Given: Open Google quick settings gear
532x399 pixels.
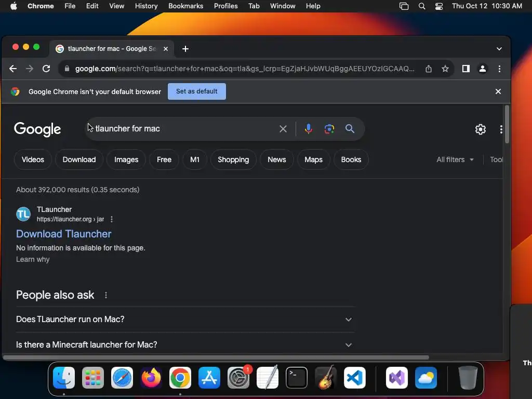Looking at the screenshot, I should pos(481,129).
